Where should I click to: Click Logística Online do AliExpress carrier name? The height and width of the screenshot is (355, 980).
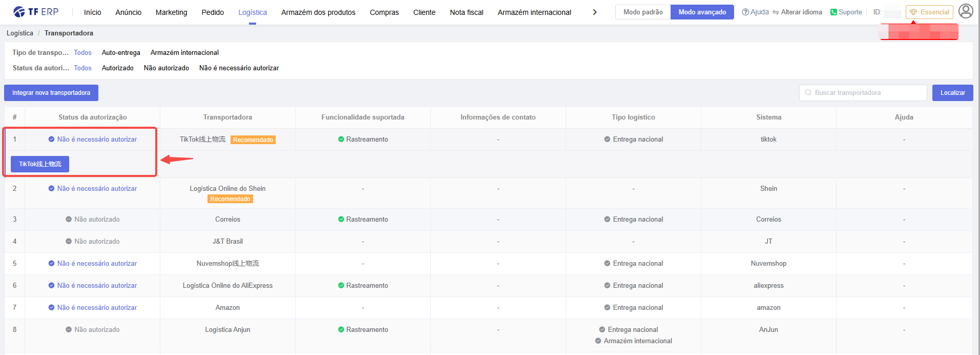pyautogui.click(x=227, y=286)
